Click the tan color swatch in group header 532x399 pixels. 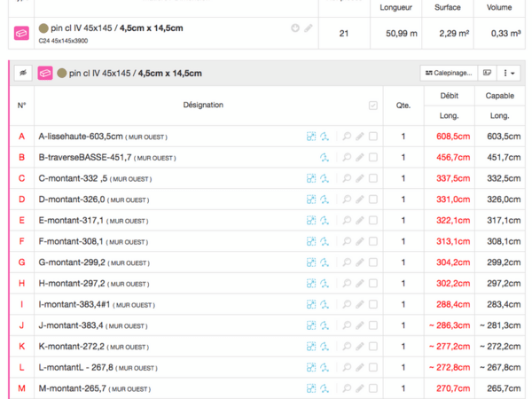[62, 73]
